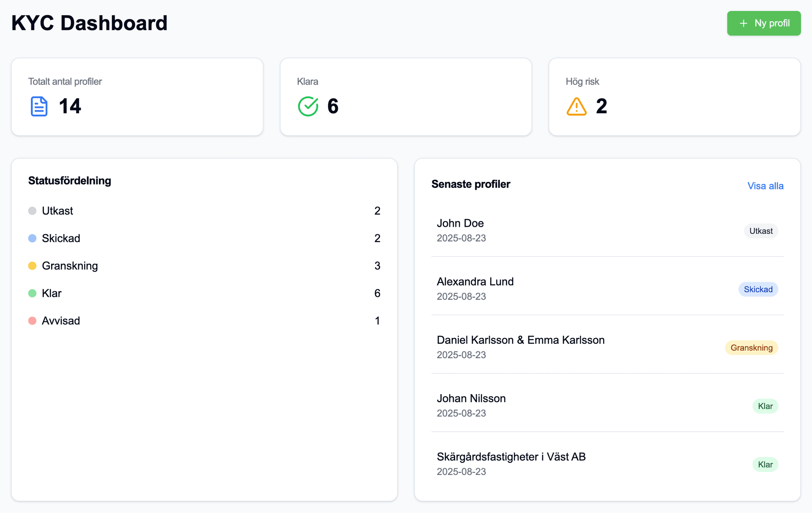Toggle the Granskning badge on Daniel Karlsson & Emma Karlsson
Screen dimensions: 812x513
(x=752, y=348)
